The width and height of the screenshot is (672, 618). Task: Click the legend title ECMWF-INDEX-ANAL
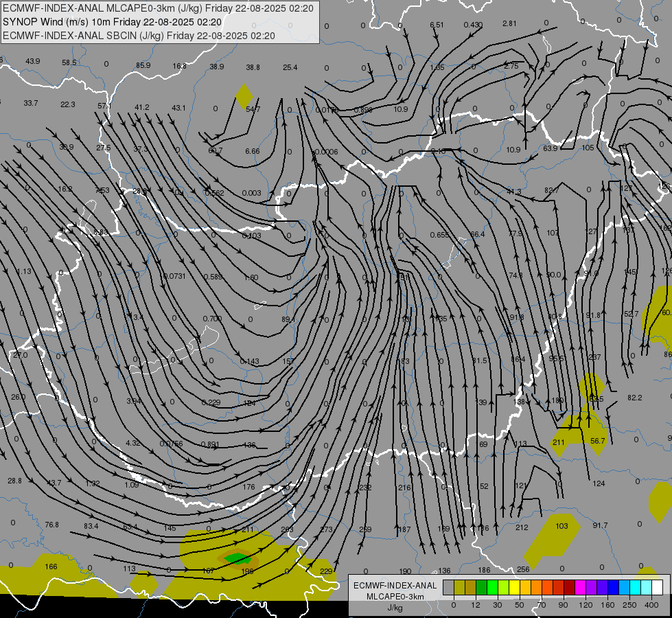click(x=395, y=586)
